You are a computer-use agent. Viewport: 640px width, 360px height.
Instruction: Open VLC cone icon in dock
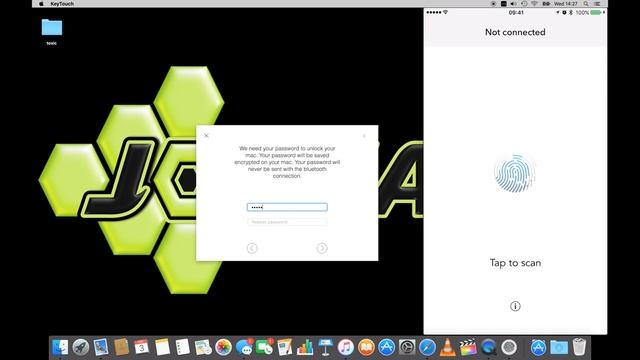[x=448, y=347]
